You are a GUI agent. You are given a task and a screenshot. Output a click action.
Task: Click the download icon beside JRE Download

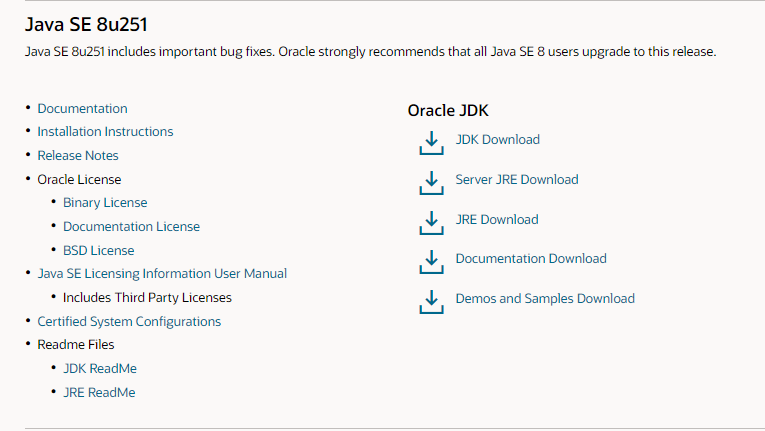(431, 223)
